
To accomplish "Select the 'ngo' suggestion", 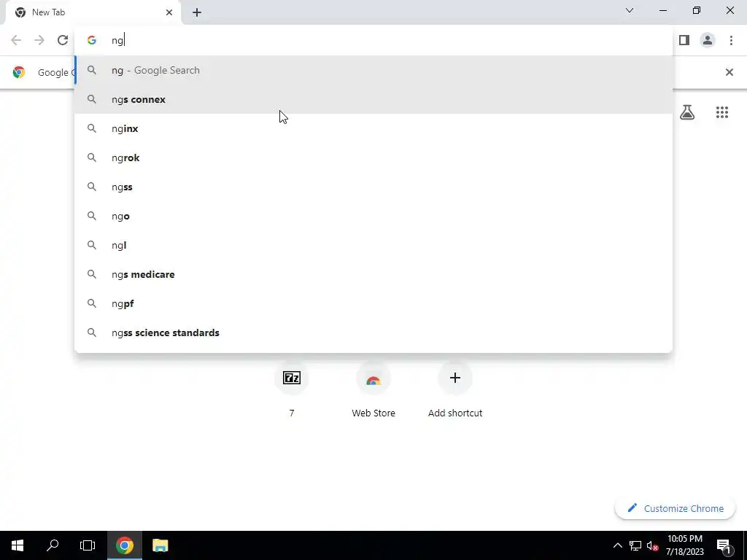I will [373, 216].
